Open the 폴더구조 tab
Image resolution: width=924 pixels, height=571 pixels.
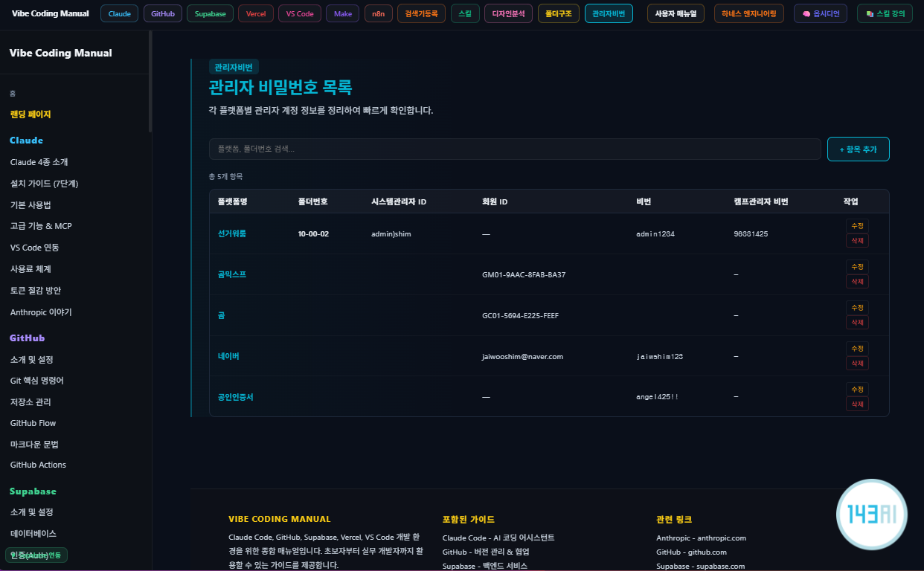pos(559,13)
